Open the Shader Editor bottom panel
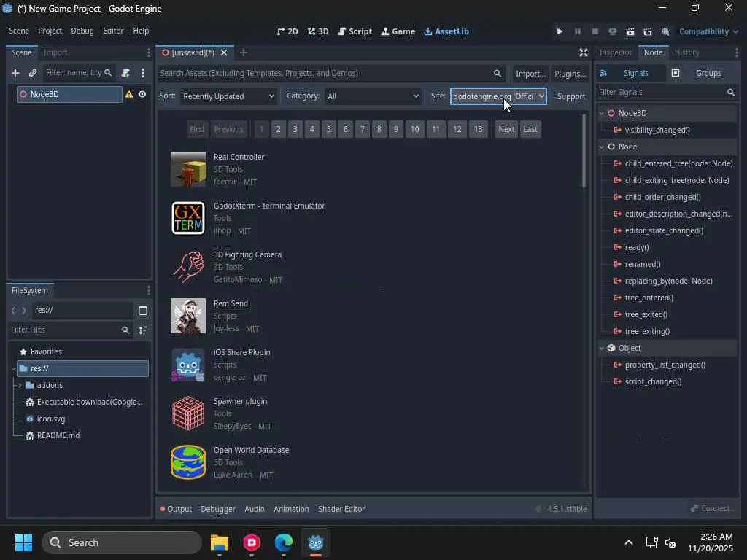Viewport: 747px width, 560px height. pos(341,509)
